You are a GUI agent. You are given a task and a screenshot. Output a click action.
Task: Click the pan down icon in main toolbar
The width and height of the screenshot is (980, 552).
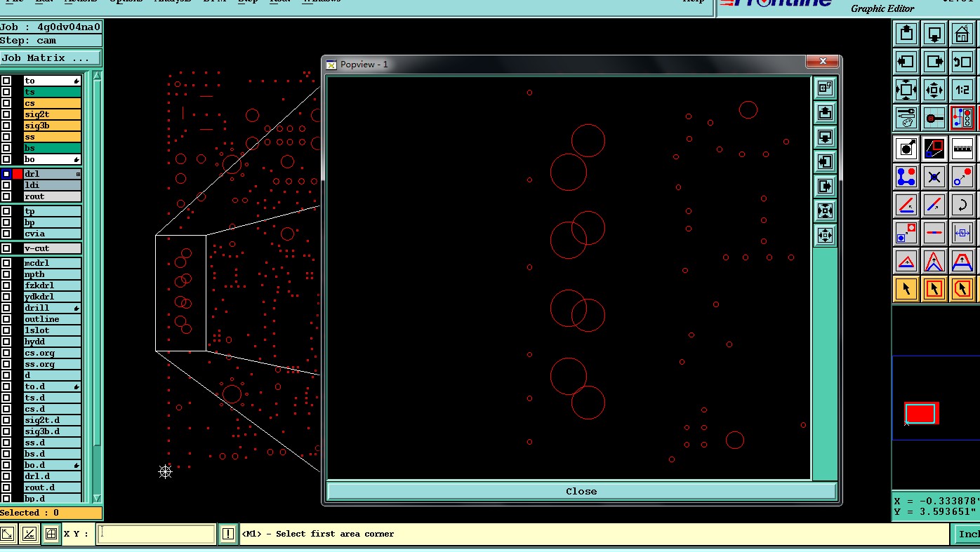934,34
